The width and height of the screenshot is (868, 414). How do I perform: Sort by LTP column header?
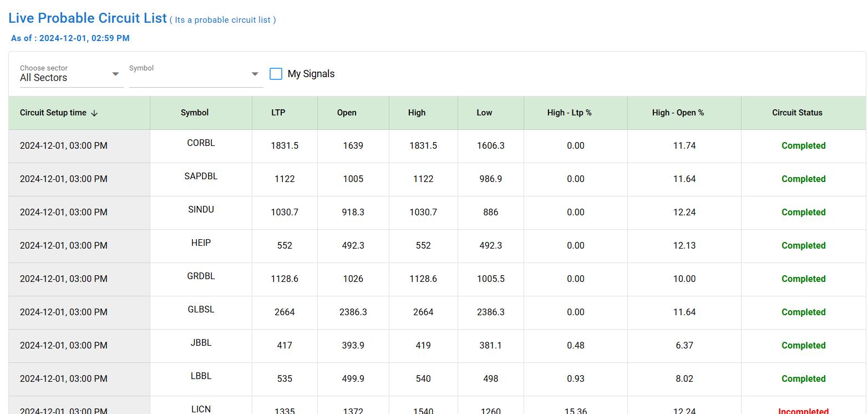[278, 113]
